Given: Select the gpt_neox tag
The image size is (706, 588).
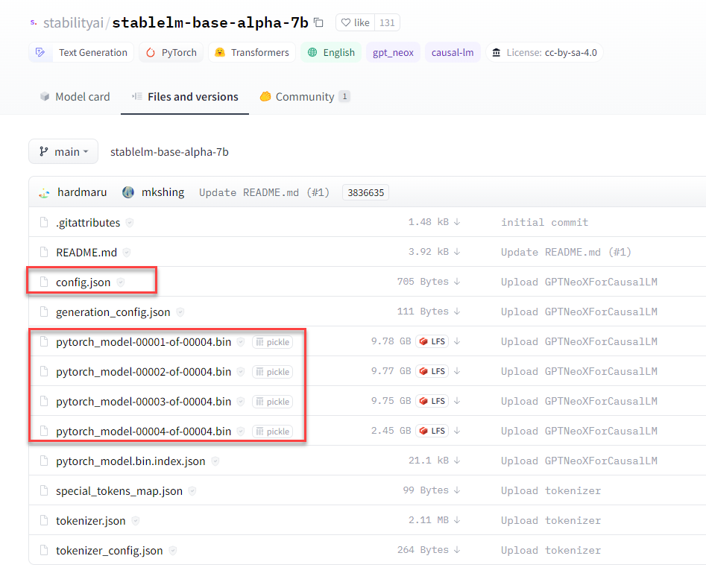Looking at the screenshot, I should coord(393,52).
